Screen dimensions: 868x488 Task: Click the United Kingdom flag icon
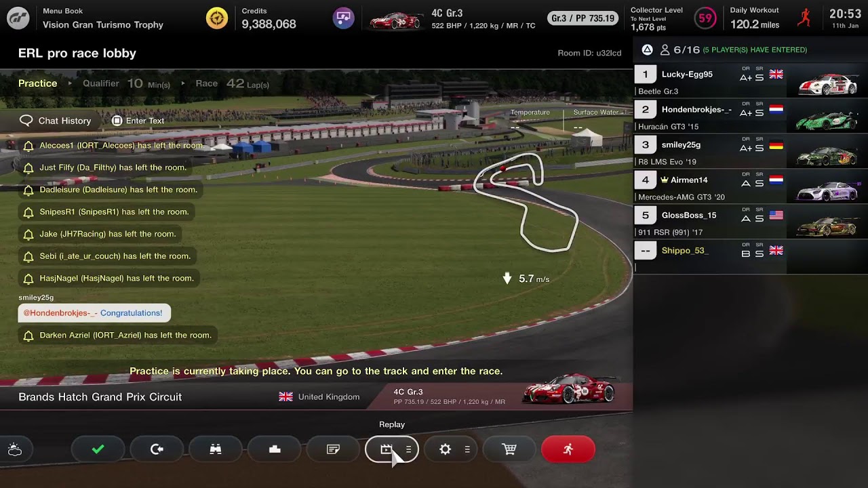pyautogui.click(x=285, y=396)
